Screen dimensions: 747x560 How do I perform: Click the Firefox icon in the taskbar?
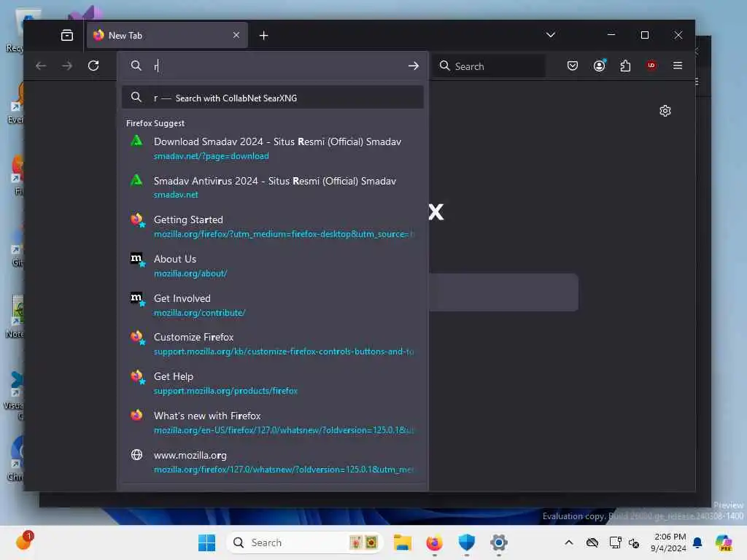[434, 542]
